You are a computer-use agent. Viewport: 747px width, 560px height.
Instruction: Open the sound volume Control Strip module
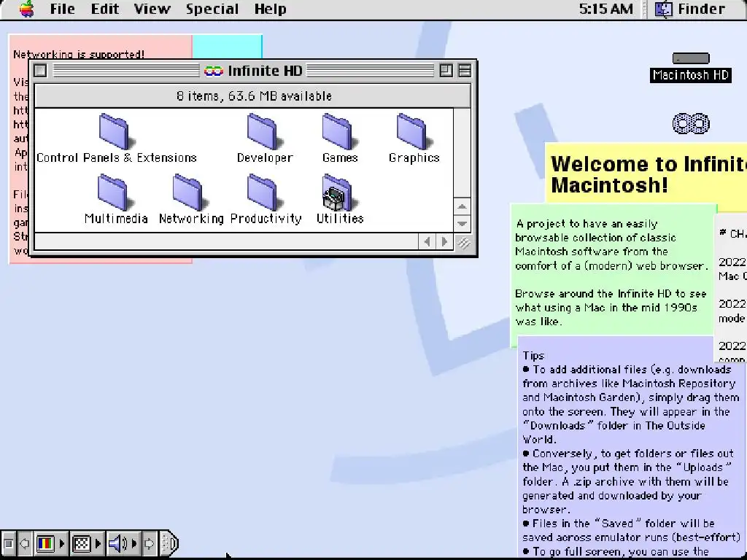click(x=123, y=543)
